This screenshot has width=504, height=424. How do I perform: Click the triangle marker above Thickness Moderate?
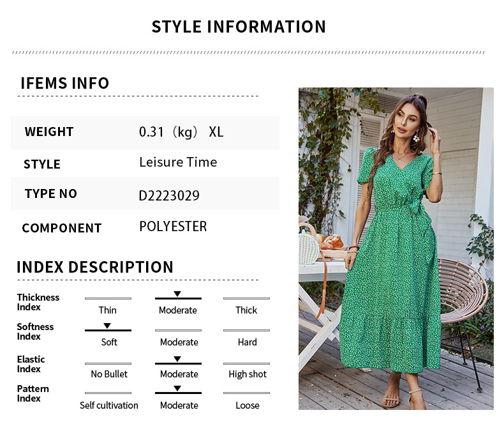click(x=177, y=294)
